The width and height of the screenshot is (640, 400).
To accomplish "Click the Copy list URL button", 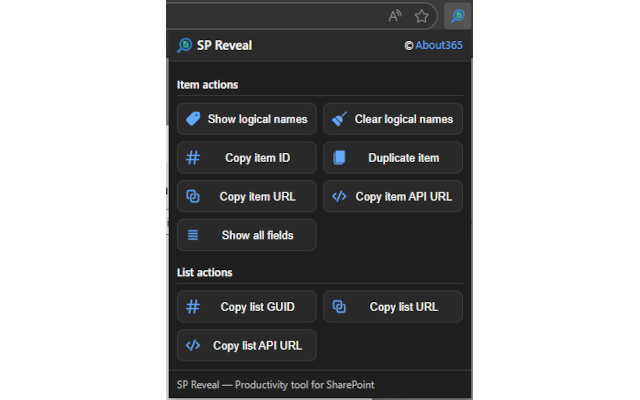I will pyautogui.click(x=393, y=307).
